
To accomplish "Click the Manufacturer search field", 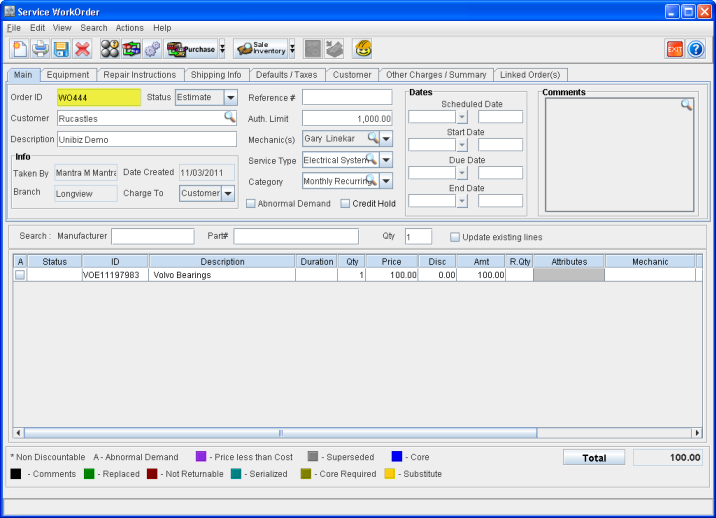I will 153,236.
